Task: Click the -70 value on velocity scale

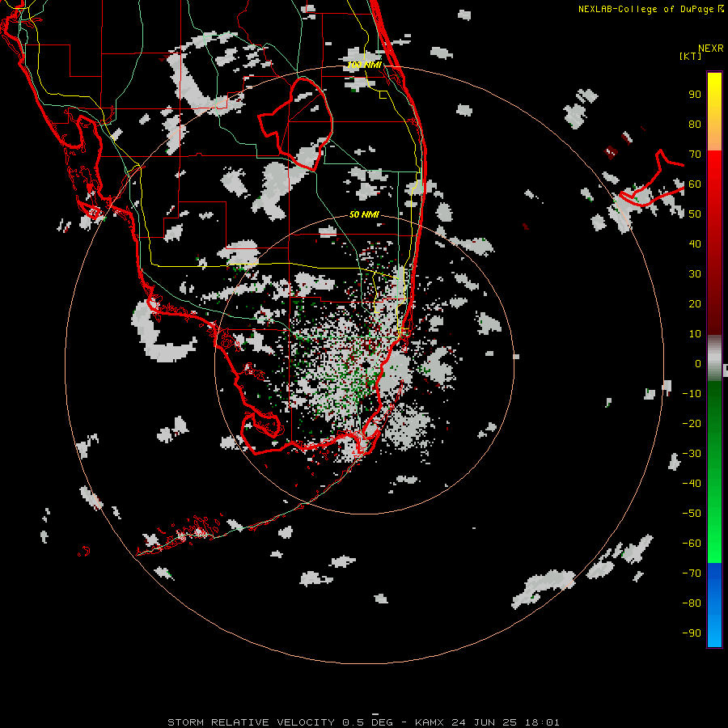Action: click(692, 574)
